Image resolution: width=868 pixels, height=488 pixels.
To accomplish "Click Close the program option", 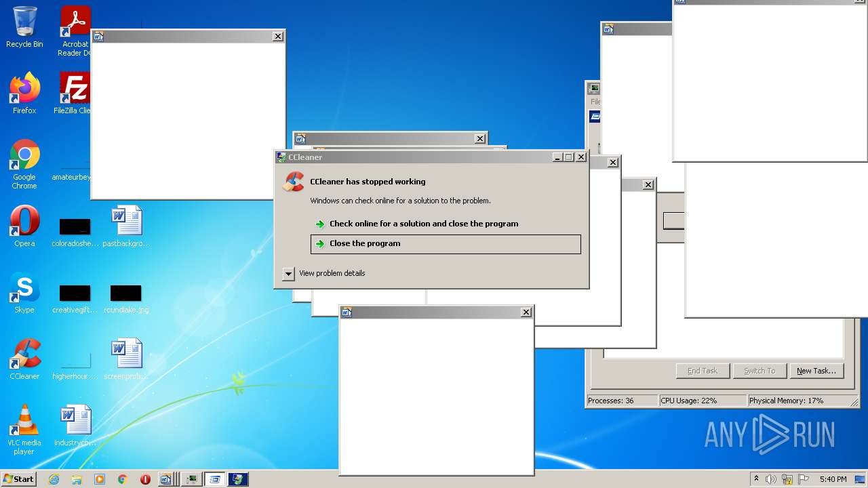I will 446,244.
